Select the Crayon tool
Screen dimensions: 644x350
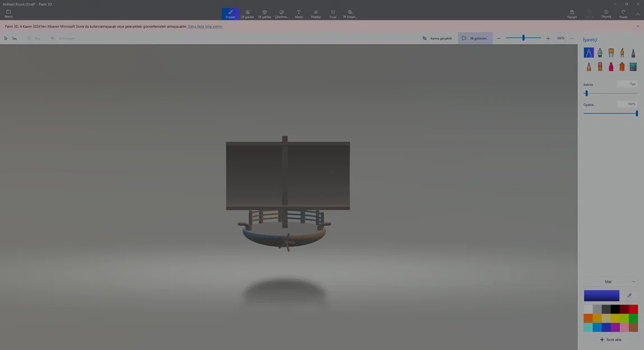[611, 67]
